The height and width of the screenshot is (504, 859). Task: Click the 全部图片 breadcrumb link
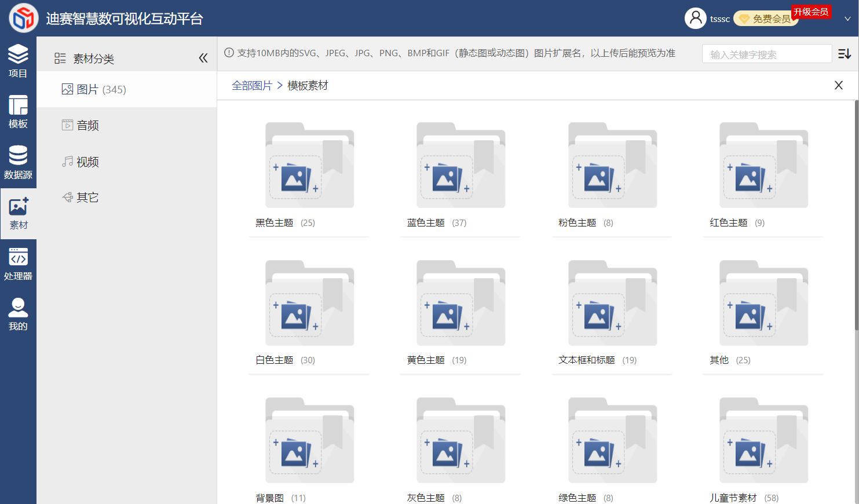pos(252,86)
